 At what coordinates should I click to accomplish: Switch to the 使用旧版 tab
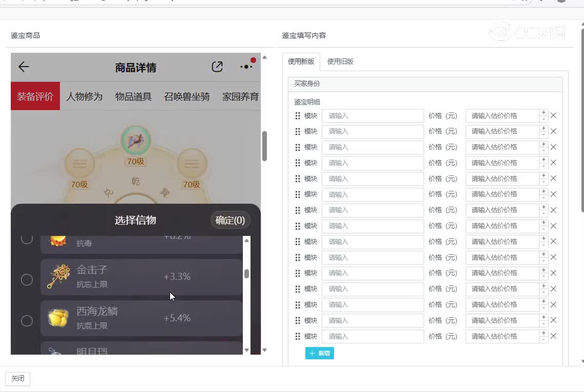click(x=340, y=62)
